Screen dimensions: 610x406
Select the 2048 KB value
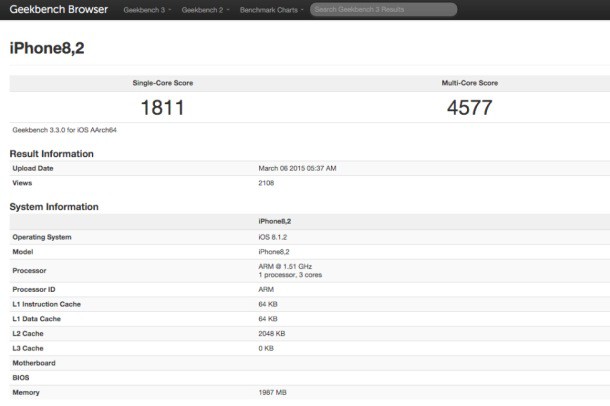coord(272,334)
